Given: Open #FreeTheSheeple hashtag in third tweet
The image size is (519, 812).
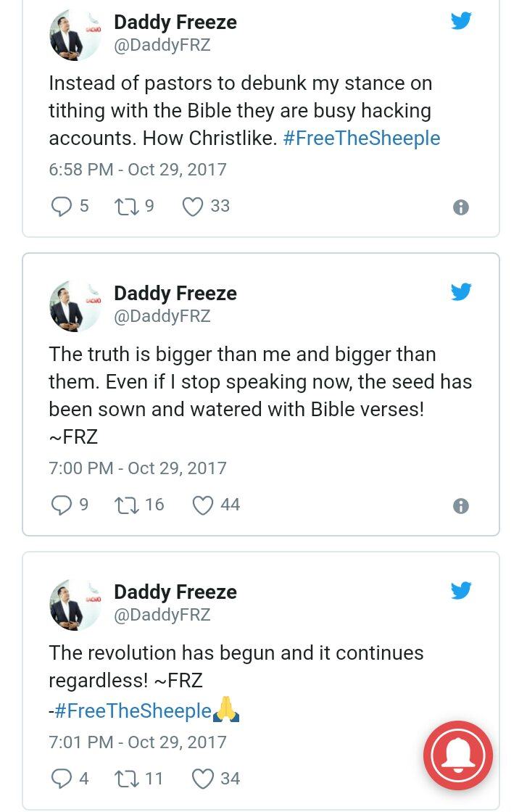Looking at the screenshot, I should click(133, 711).
